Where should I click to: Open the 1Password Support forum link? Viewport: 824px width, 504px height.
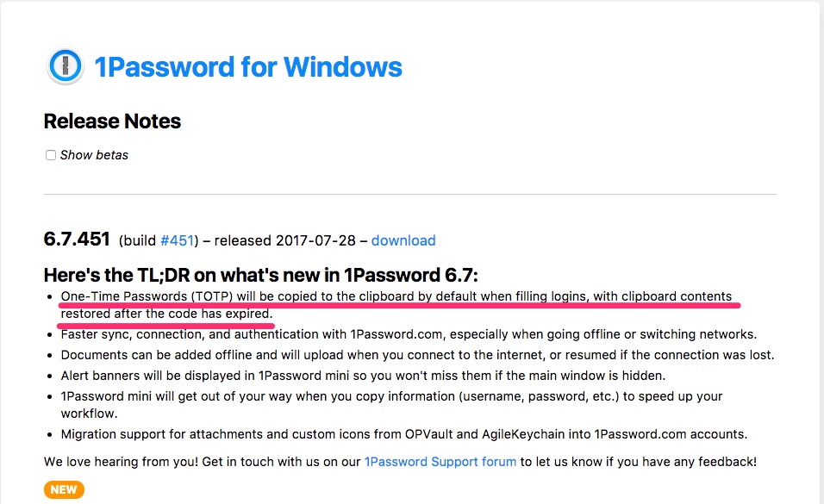[x=440, y=462]
